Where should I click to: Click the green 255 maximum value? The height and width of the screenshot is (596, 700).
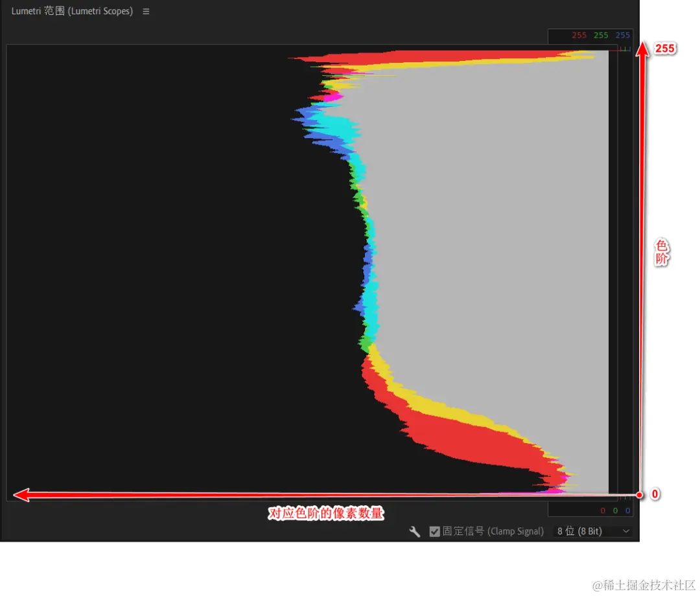[x=601, y=35]
